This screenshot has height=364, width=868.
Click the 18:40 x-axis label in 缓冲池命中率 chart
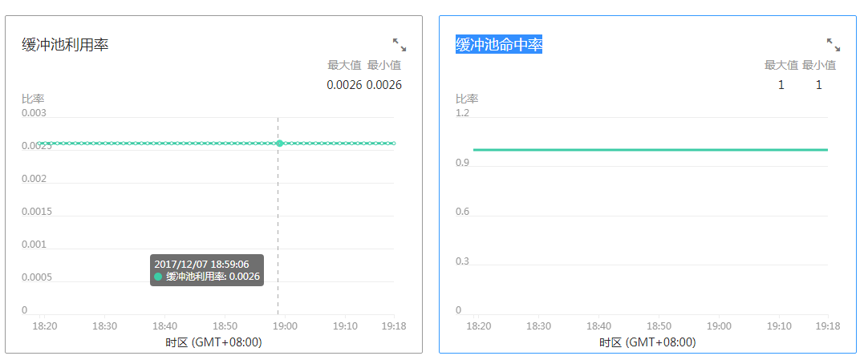click(599, 326)
